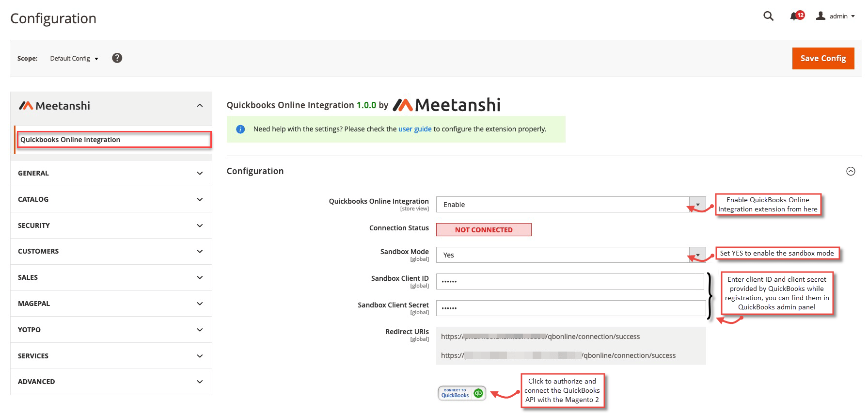Open notifications bell with 12 badge

[796, 16]
